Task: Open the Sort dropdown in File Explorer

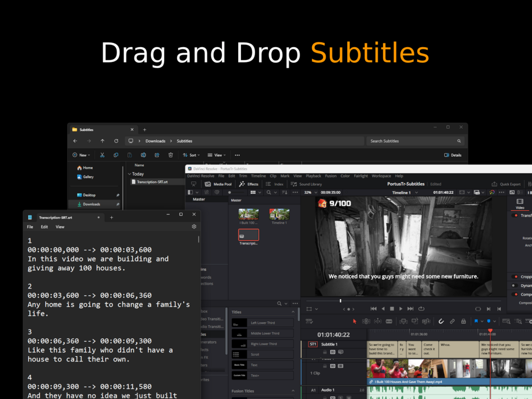Action: (x=191, y=155)
